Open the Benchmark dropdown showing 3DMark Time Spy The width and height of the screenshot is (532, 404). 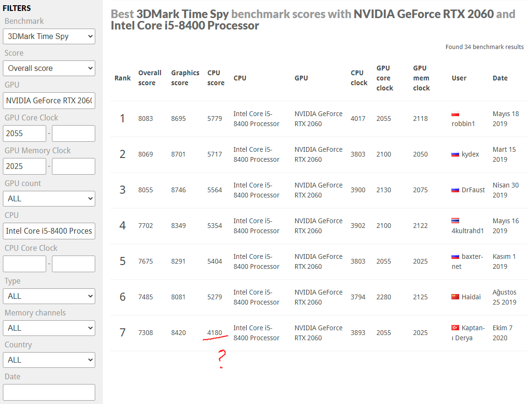49,36
